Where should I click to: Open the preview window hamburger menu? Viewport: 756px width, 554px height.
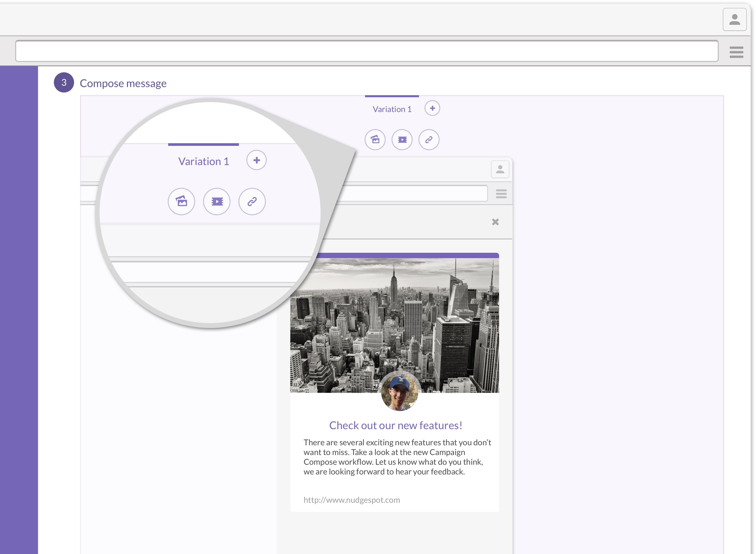[x=501, y=194]
